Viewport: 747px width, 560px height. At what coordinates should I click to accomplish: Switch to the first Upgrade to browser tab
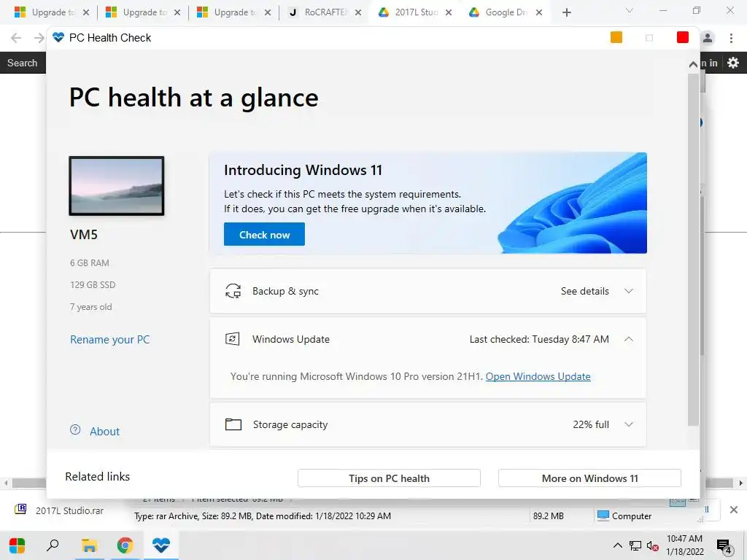[53, 12]
